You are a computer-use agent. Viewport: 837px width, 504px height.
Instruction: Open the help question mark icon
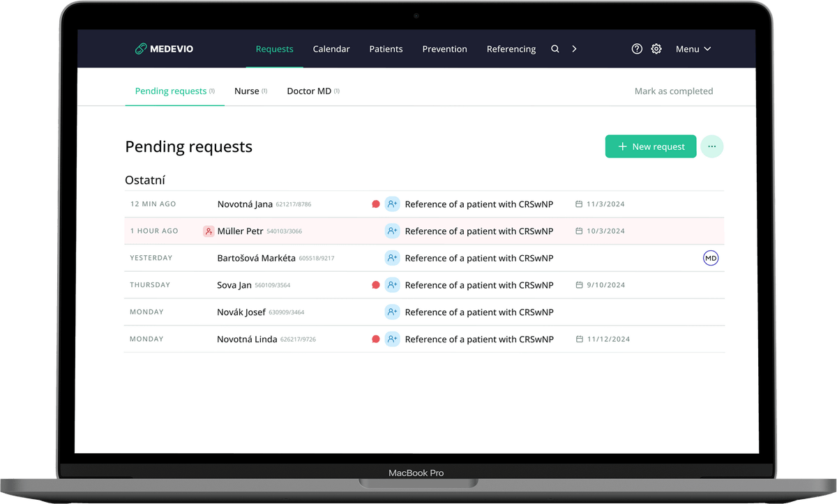[x=637, y=49]
